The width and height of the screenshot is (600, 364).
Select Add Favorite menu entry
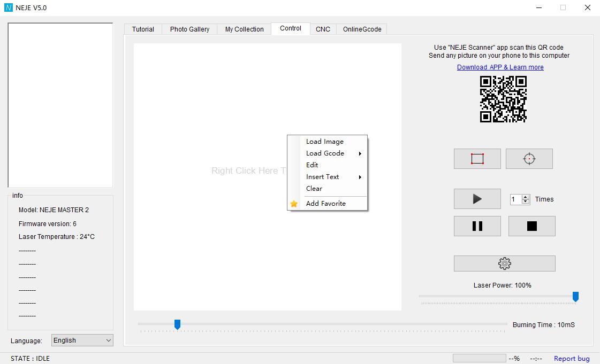pos(327,204)
